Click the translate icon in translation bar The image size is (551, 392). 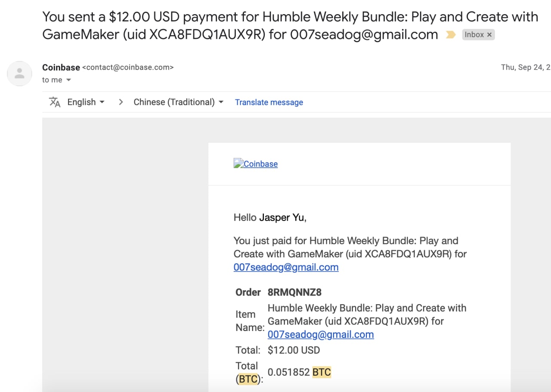coord(55,102)
